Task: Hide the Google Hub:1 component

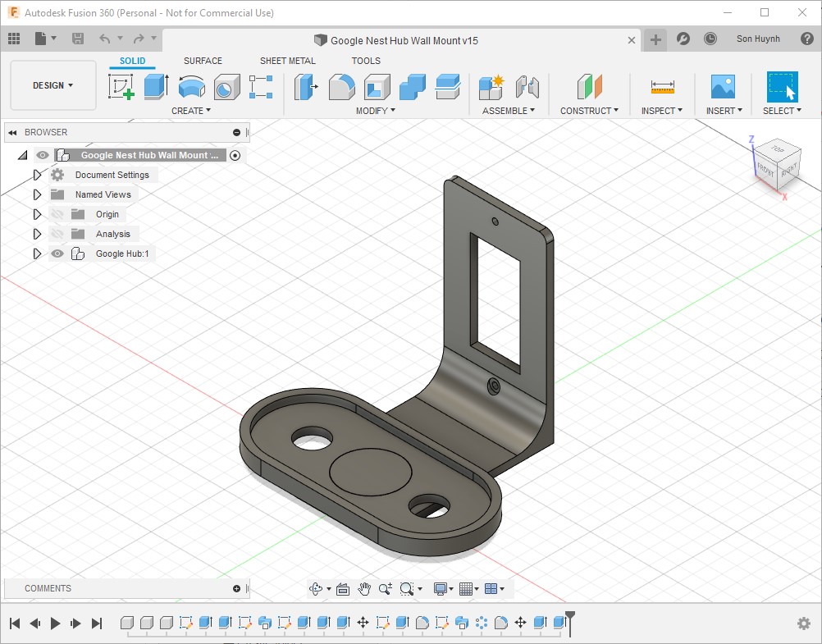Action: (x=57, y=253)
